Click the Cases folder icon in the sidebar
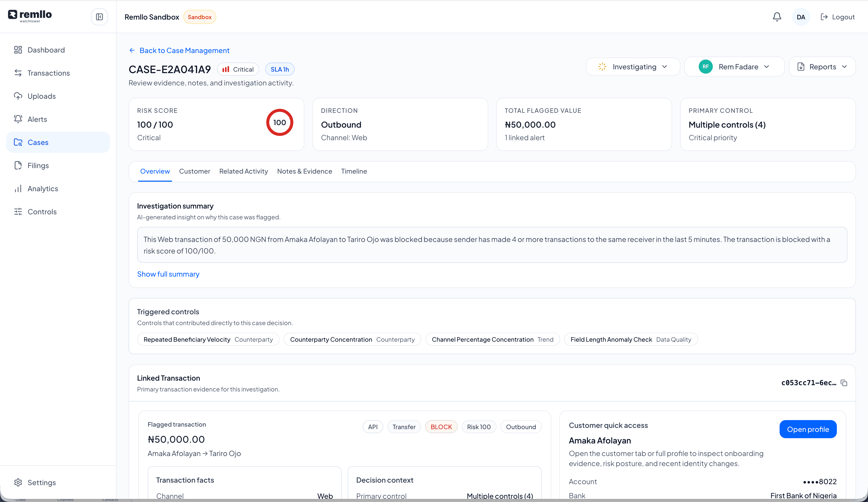 tap(18, 142)
